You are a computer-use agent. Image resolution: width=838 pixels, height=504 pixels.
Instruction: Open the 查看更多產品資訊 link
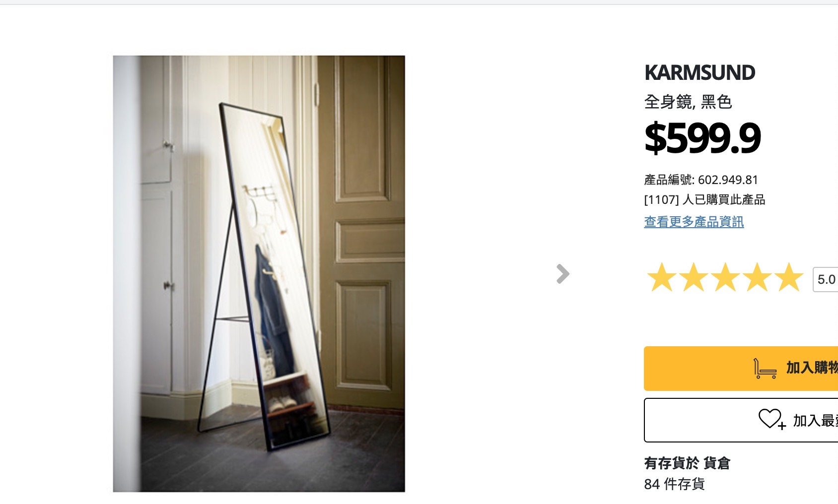pyautogui.click(x=694, y=222)
